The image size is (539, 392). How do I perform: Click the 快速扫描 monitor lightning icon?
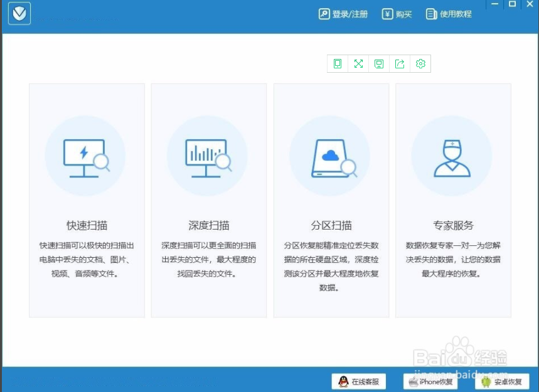tap(87, 158)
